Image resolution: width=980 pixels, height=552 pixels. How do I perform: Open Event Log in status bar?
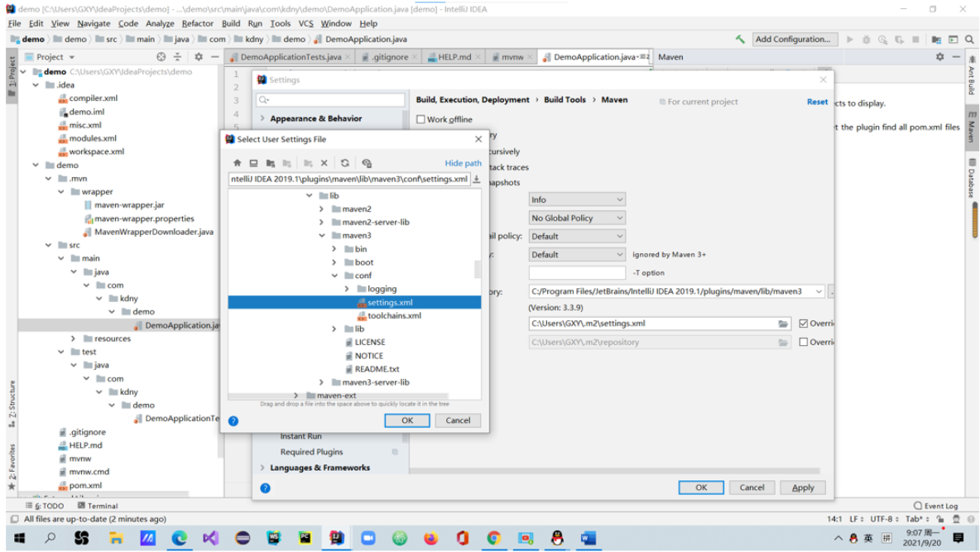[935, 506]
